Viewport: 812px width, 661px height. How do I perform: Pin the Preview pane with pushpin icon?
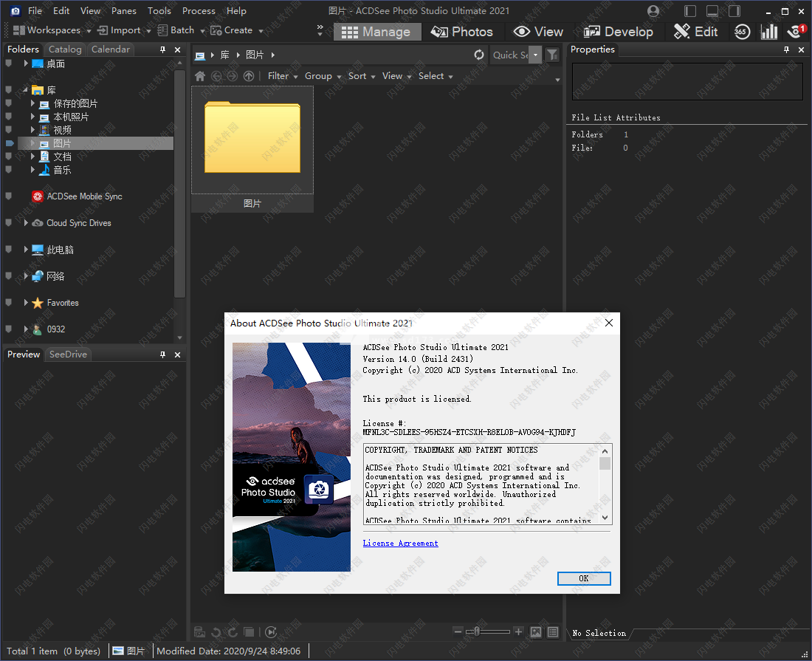[x=162, y=355]
